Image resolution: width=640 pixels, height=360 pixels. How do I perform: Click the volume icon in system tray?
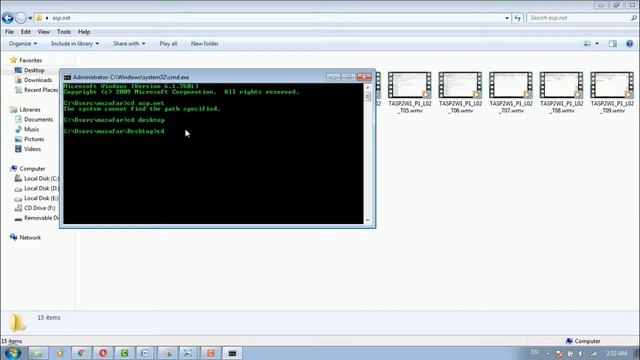(x=581, y=353)
